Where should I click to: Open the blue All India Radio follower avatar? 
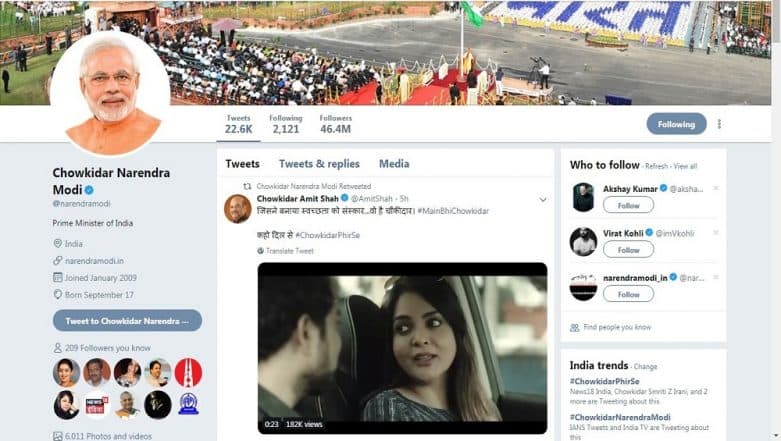pos(188,405)
